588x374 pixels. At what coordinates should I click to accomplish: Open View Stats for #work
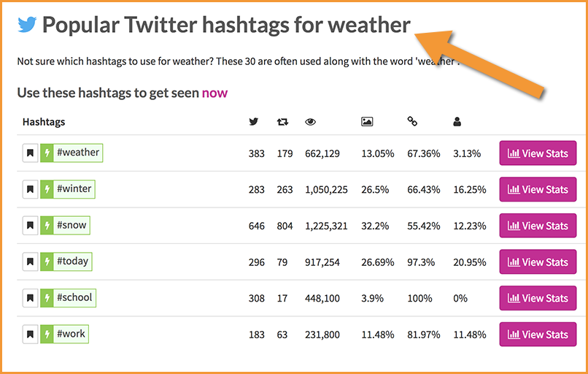point(538,335)
